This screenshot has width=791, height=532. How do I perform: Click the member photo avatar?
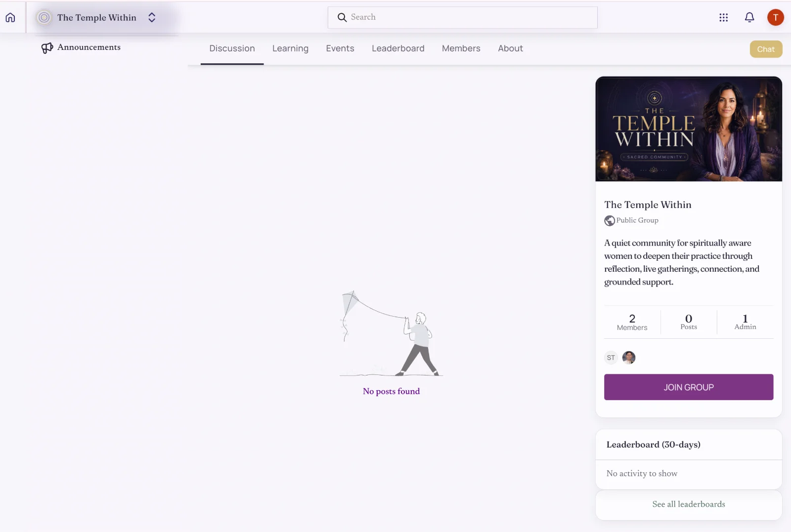[x=629, y=358]
